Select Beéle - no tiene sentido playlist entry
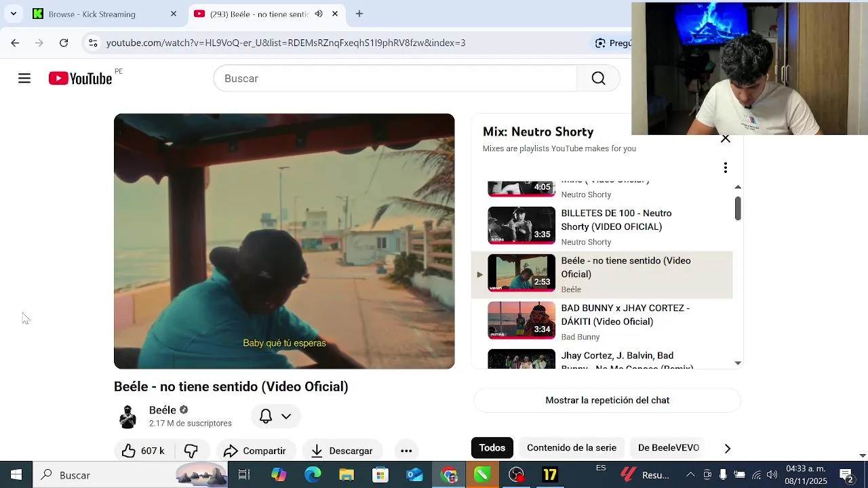This screenshot has height=488, width=868. click(x=602, y=274)
